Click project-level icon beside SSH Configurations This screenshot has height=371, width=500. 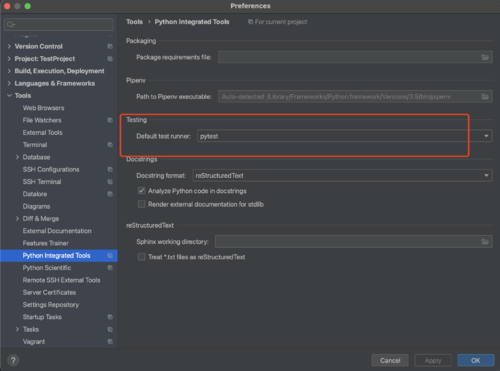click(x=110, y=169)
